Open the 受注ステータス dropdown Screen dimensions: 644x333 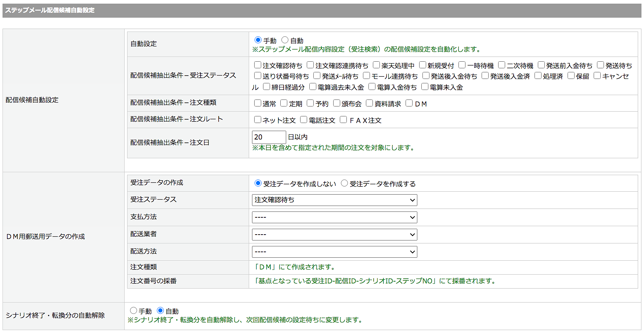pyautogui.click(x=334, y=200)
